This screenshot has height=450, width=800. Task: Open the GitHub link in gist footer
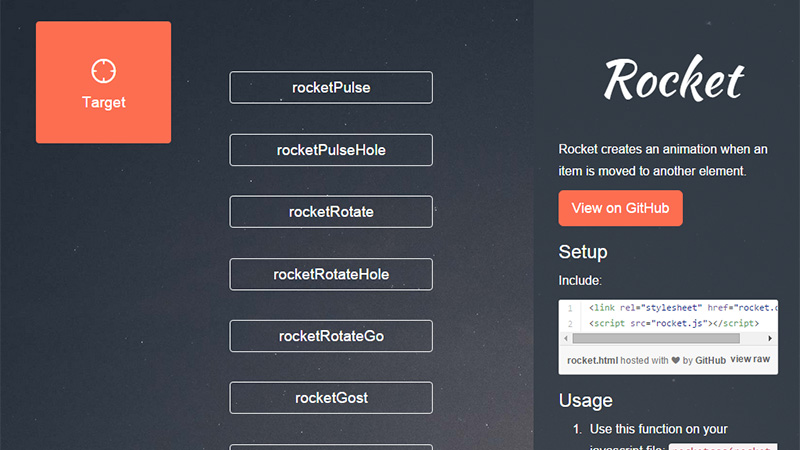[710, 360]
